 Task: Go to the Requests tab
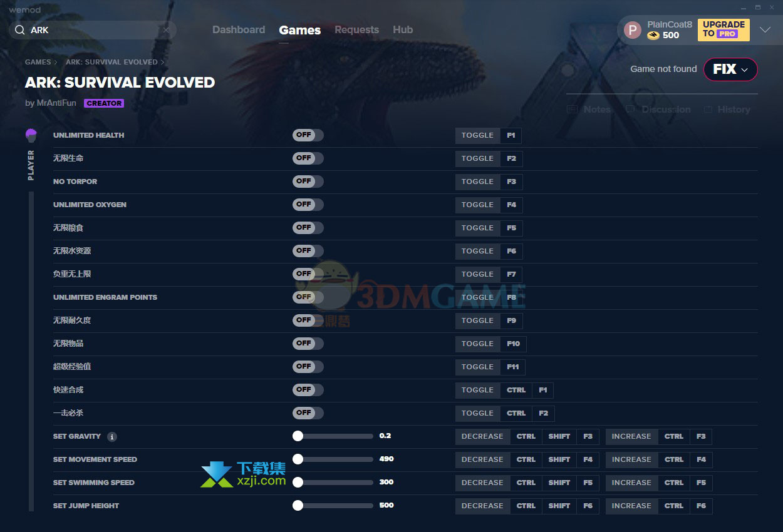point(356,30)
